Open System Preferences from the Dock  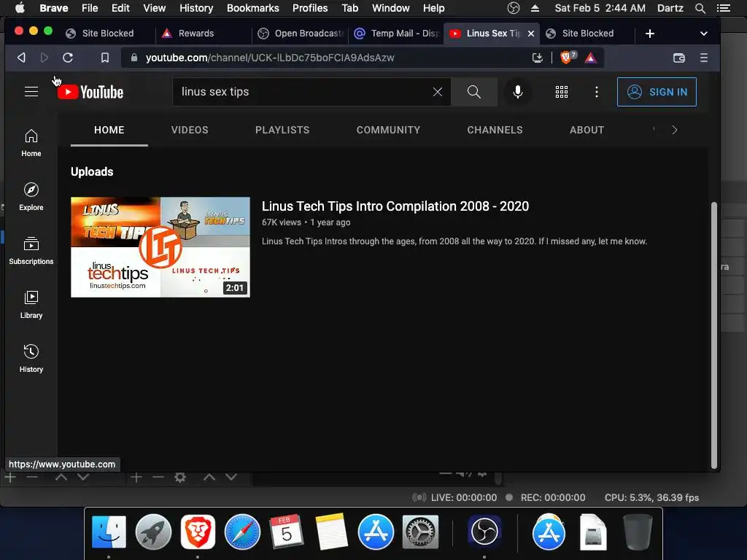pyautogui.click(x=420, y=532)
